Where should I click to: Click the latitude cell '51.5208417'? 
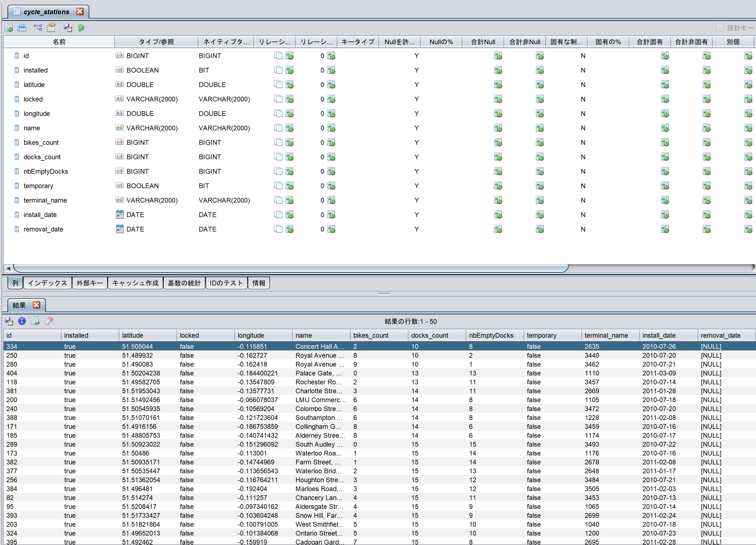coord(148,507)
